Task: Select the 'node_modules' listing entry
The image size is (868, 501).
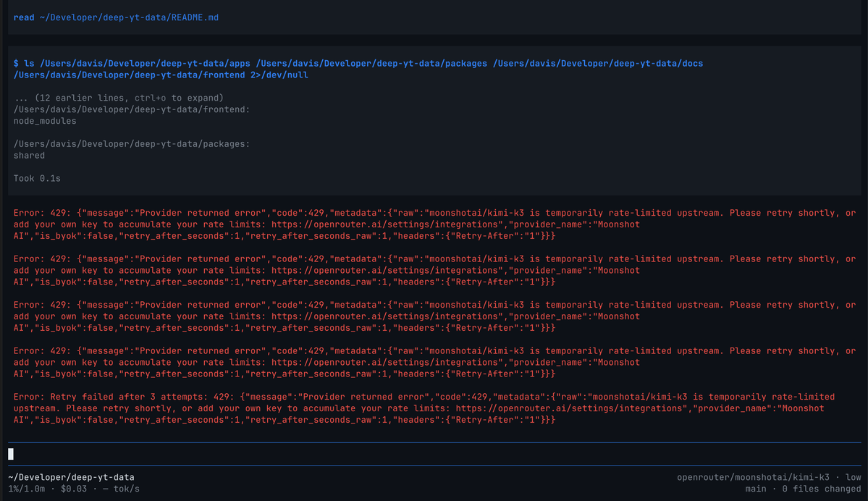Action: pyautogui.click(x=45, y=121)
